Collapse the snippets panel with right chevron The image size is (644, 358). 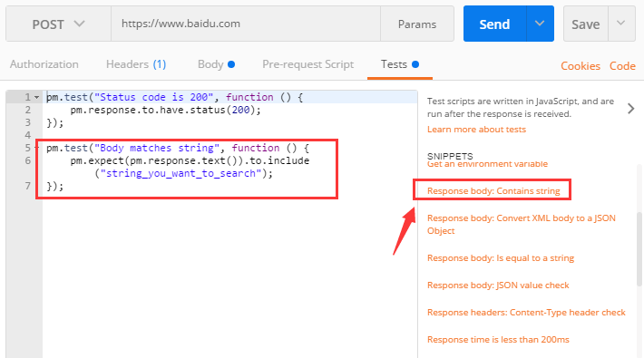(x=631, y=109)
